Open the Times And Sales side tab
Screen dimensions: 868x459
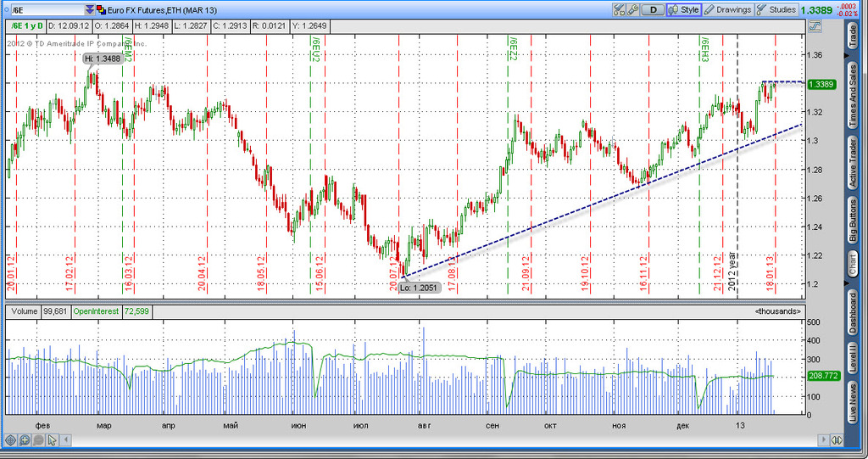point(853,97)
